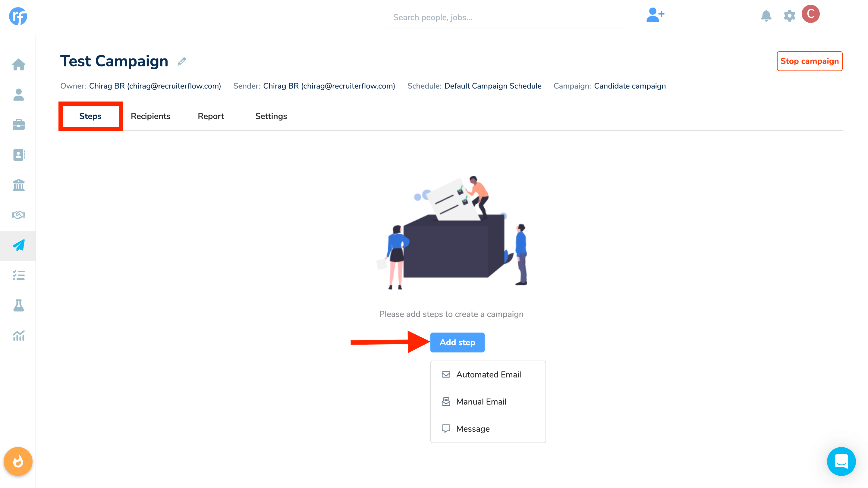The image size is (868, 488).
Task: Switch to the Settings tab
Action: [271, 116]
